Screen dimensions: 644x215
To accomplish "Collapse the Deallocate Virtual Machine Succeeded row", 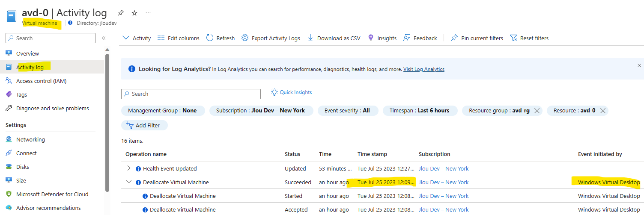I will click(129, 182).
